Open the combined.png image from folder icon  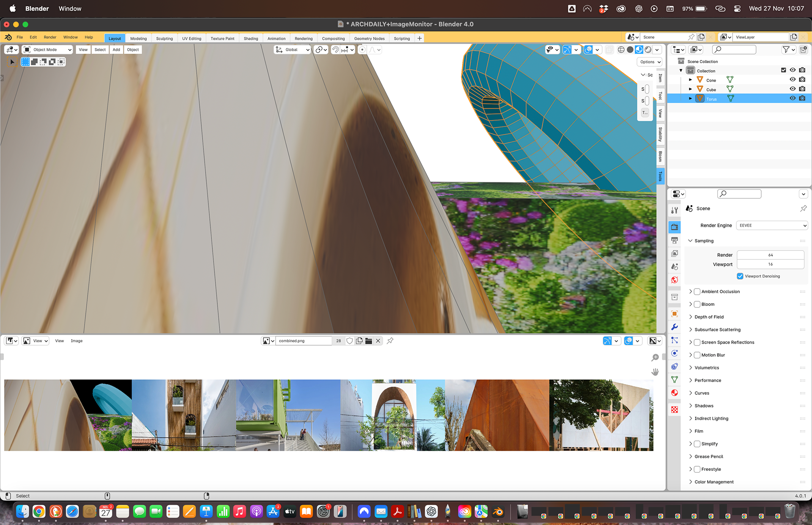tap(369, 341)
